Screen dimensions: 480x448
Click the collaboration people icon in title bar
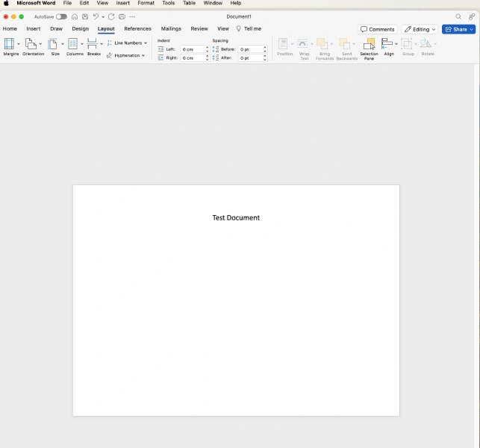click(472, 16)
